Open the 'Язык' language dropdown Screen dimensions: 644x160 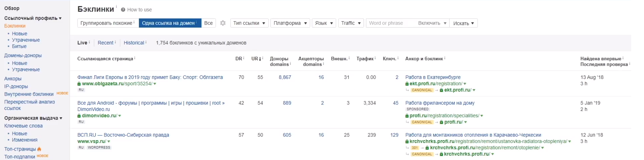coord(324,23)
